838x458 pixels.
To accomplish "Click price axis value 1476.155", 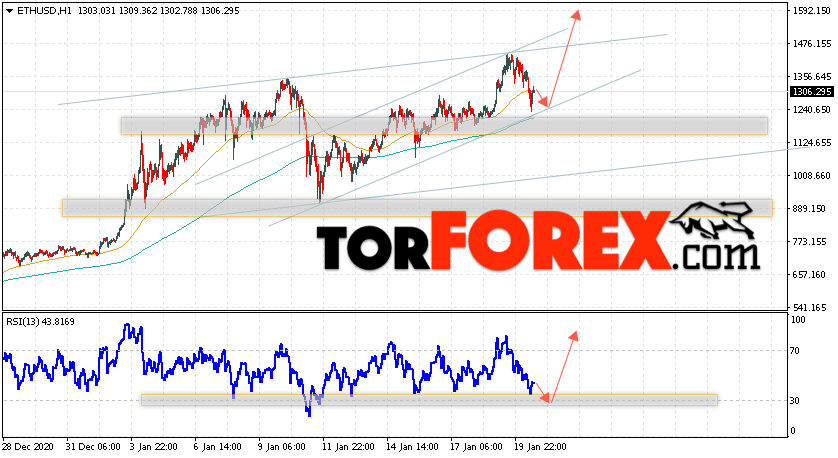I will pyautogui.click(x=812, y=44).
